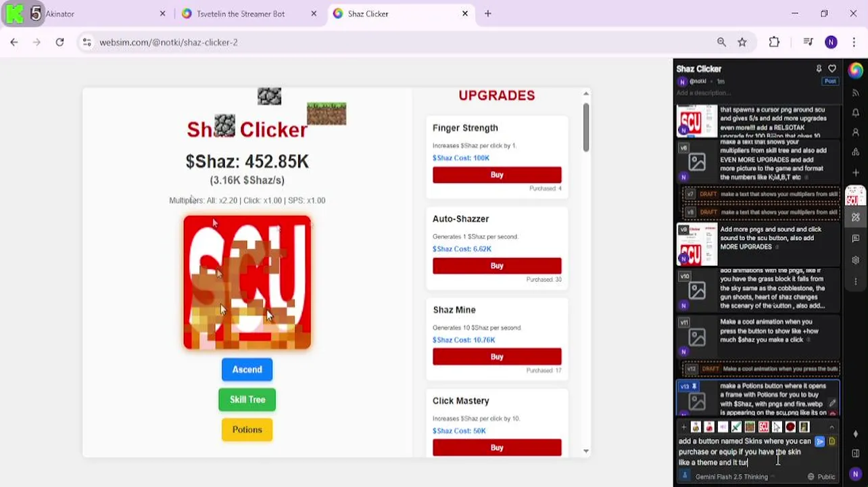Like the project with the heart icon
868x487 pixels.
click(832, 69)
